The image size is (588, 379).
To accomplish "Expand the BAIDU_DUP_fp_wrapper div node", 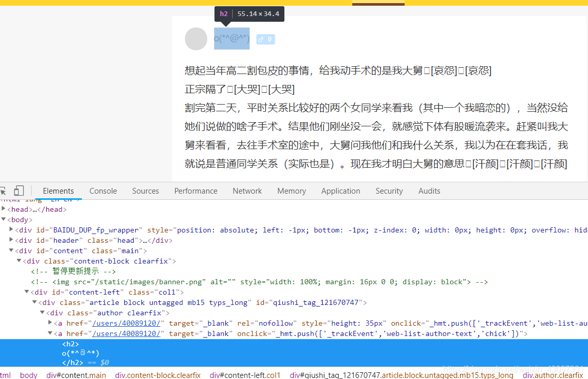I will coord(11,229).
